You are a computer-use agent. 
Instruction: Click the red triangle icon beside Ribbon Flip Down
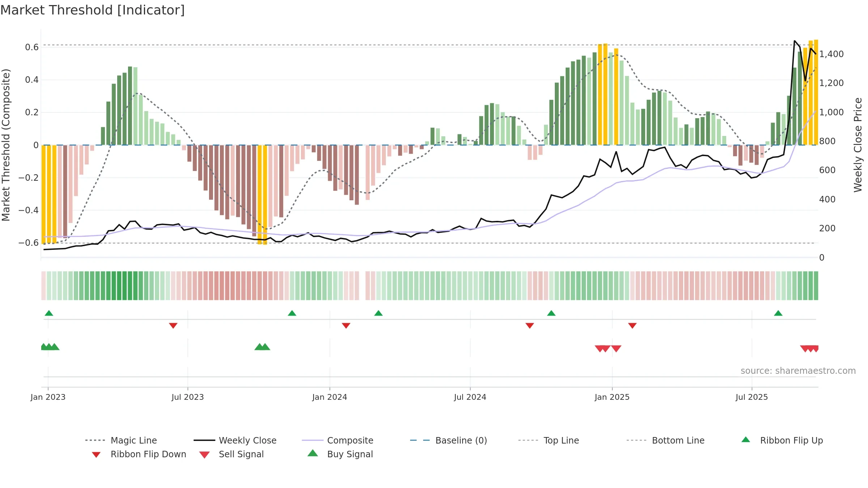pyautogui.click(x=96, y=455)
